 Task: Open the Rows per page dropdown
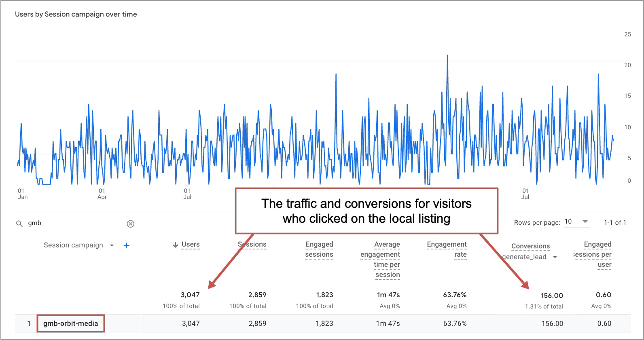point(576,222)
